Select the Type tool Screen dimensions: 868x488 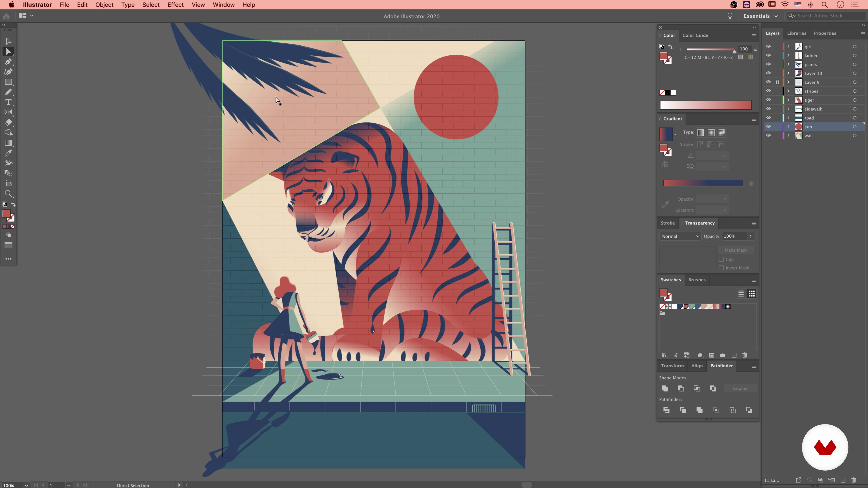[x=8, y=102]
